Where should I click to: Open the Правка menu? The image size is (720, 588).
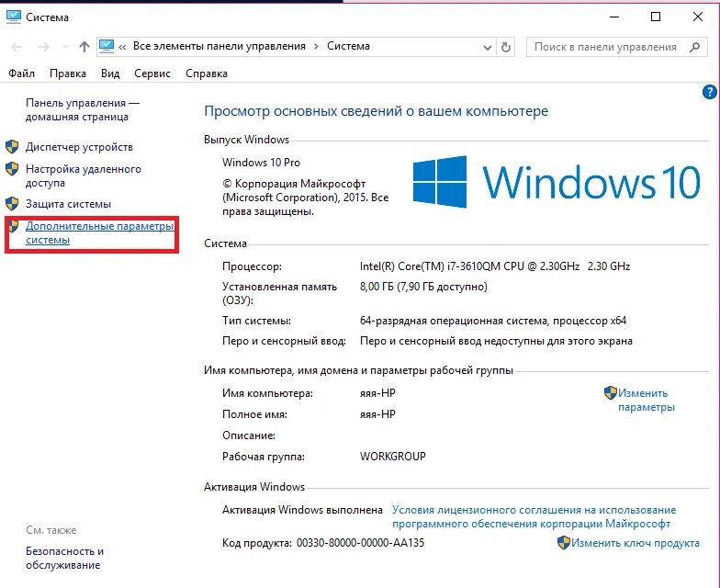click(68, 73)
